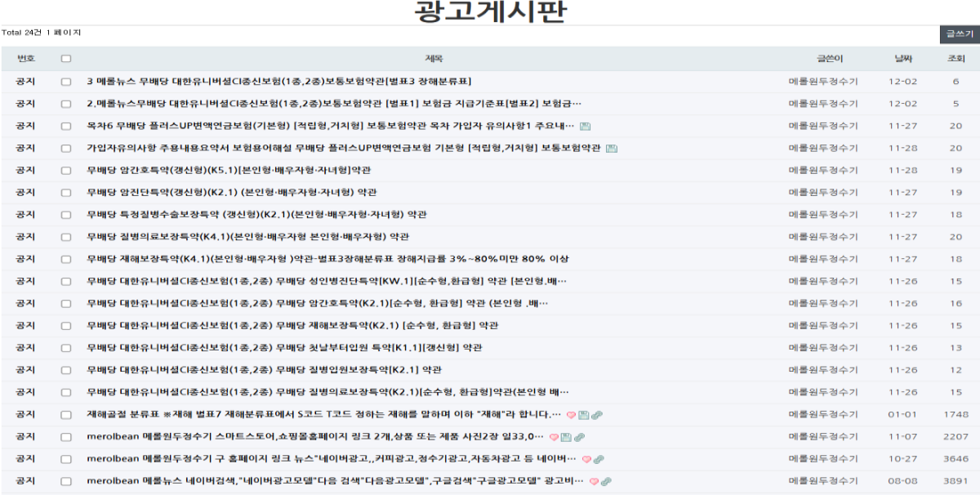The height and width of the screenshot is (495, 980).
Task: Click the disk file icon on the 목차6 post
Action: click(585, 126)
